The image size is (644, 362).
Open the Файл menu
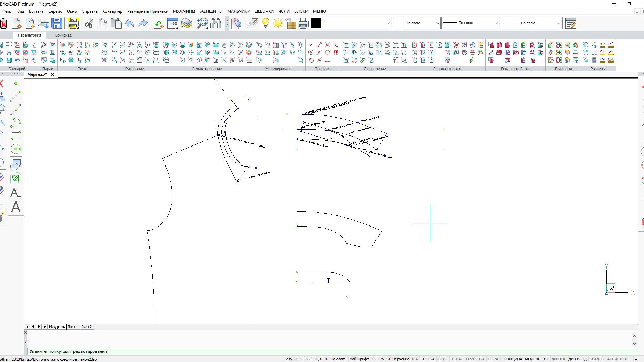point(7,11)
